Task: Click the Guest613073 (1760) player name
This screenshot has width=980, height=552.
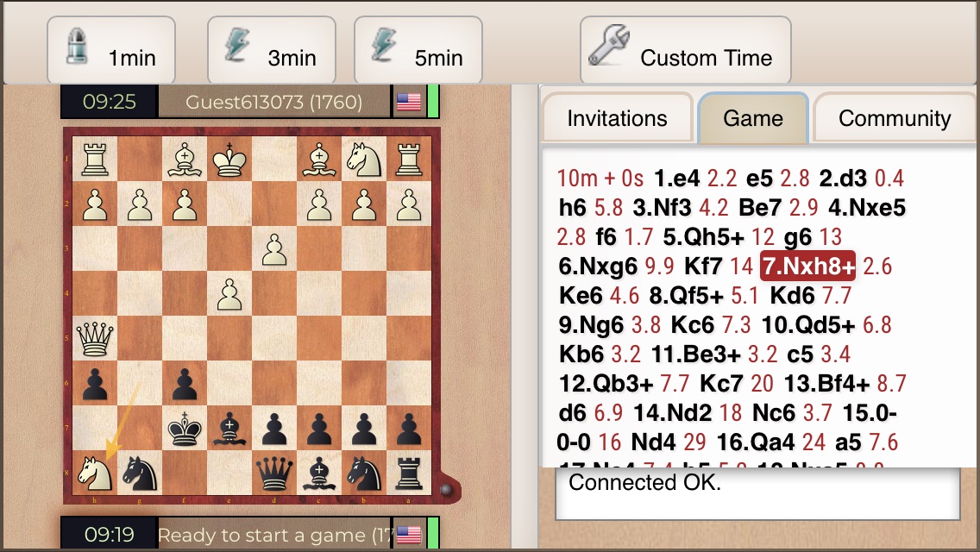Action: pos(273,102)
